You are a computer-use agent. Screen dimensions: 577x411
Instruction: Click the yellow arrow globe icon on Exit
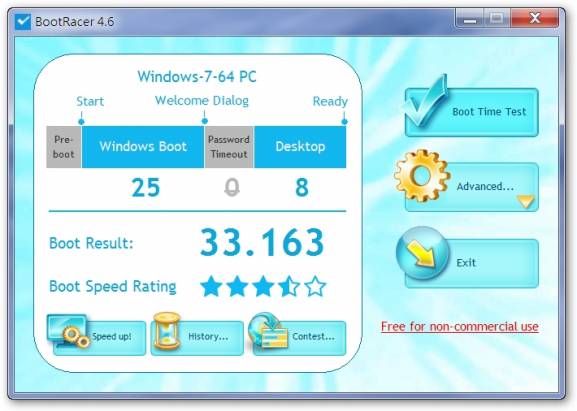pos(422,253)
